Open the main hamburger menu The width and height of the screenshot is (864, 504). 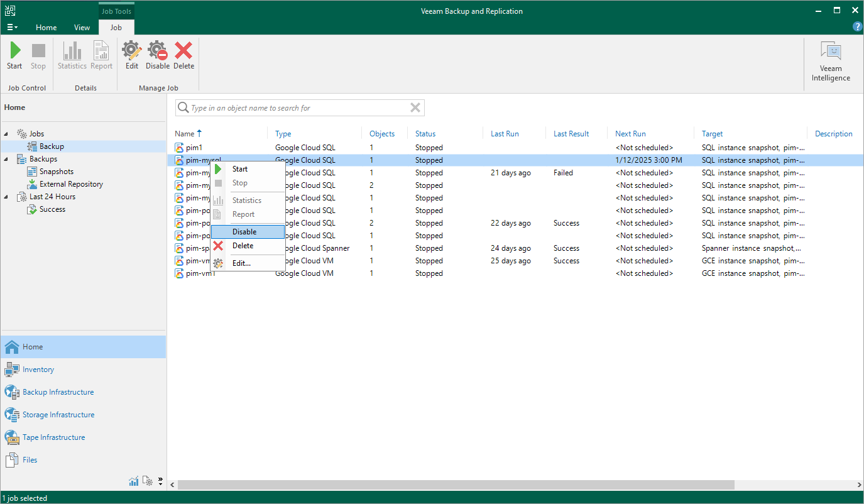(11, 27)
